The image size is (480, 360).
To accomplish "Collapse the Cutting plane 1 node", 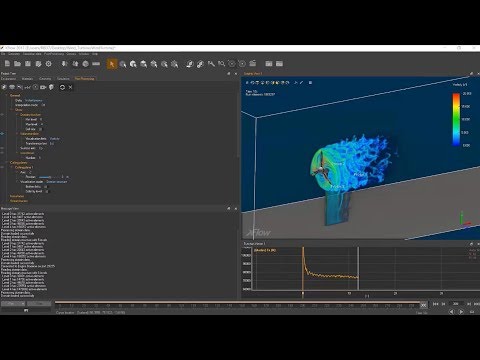I will point(12,167).
